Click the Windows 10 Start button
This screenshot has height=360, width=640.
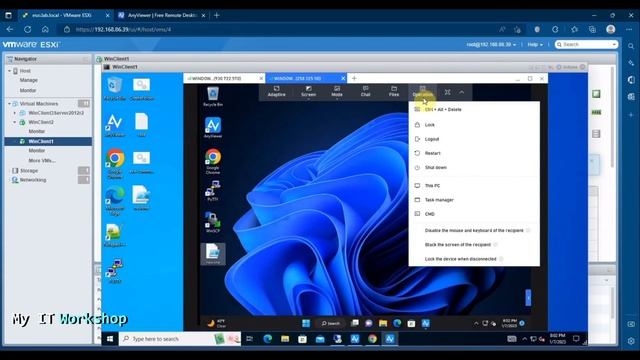[x=110, y=339]
